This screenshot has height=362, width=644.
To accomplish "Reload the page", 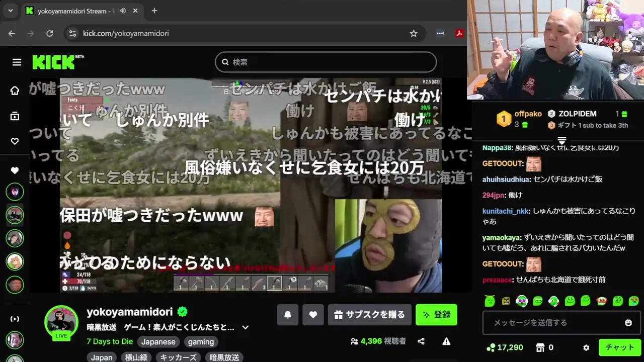I will click(49, 33).
